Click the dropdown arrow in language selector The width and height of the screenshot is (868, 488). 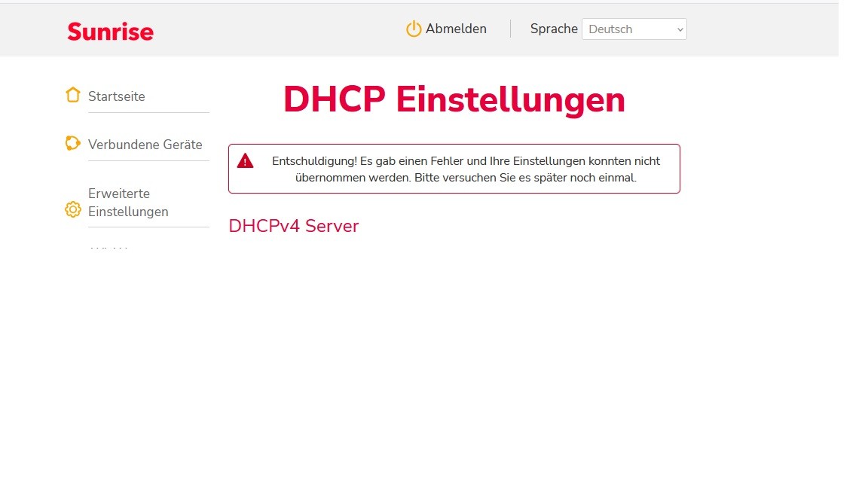point(680,29)
